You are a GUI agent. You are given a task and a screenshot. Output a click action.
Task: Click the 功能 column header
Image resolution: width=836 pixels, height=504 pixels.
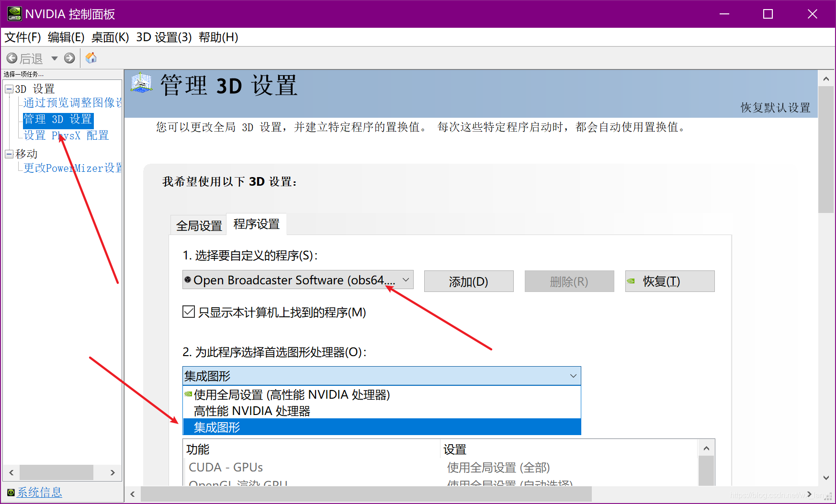coord(312,449)
